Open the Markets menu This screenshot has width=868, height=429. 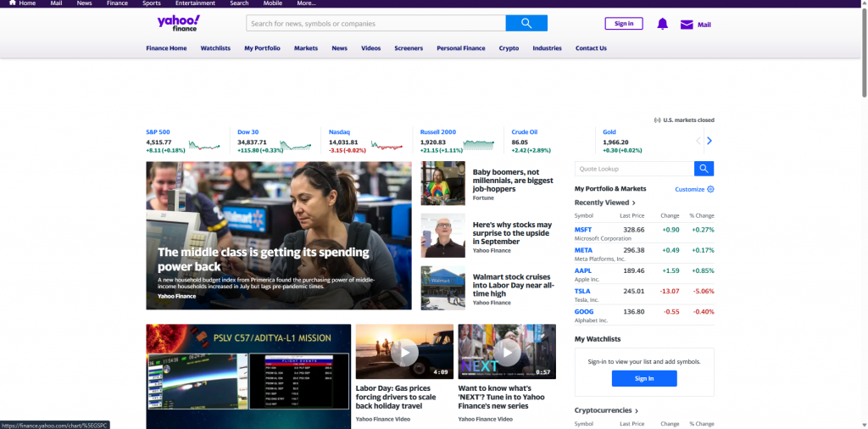[x=306, y=48]
